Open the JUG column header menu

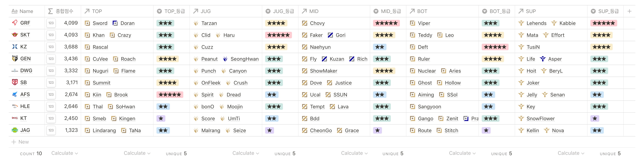tap(206, 11)
